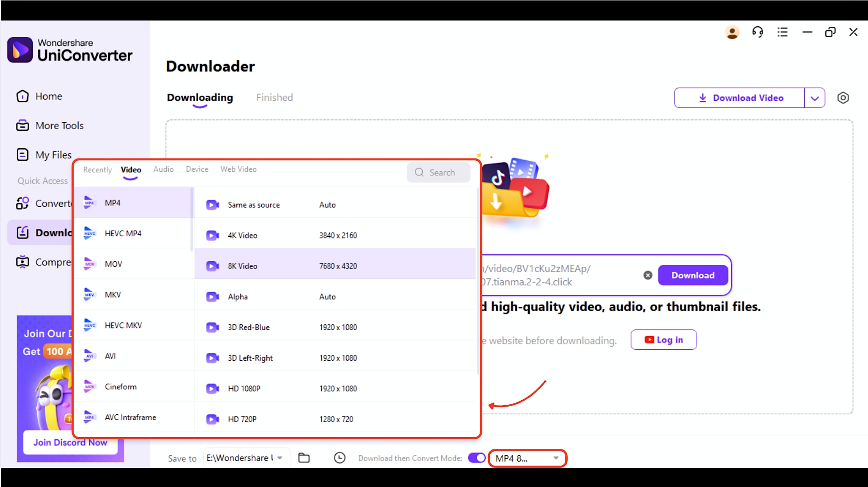Open the Finished downloads tab
This screenshot has width=868, height=487.
[x=274, y=97]
